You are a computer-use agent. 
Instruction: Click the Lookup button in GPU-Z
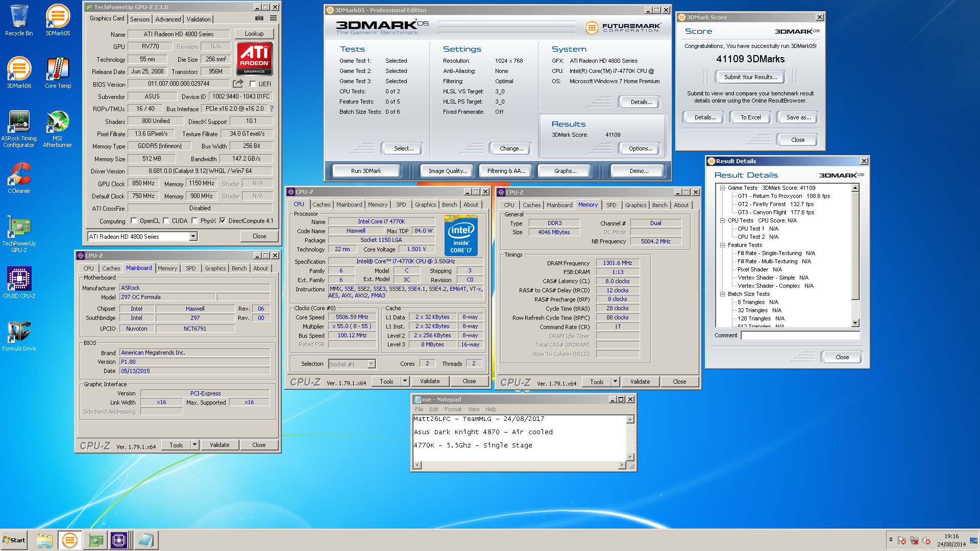[x=254, y=34]
